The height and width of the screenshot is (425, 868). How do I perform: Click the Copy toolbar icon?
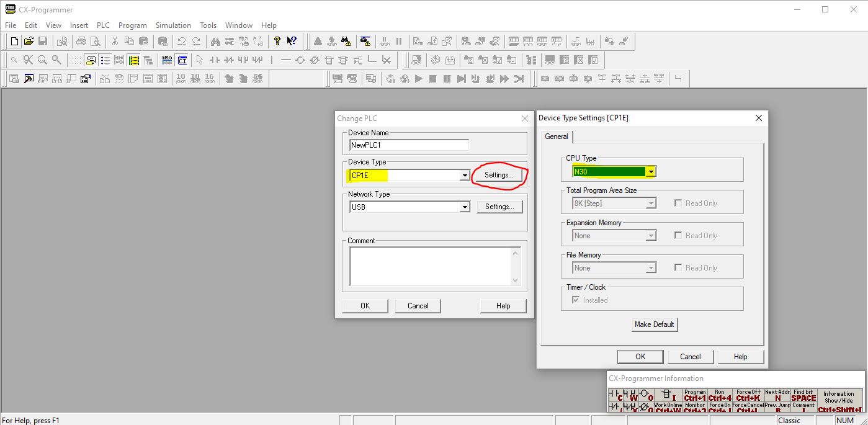pos(129,42)
